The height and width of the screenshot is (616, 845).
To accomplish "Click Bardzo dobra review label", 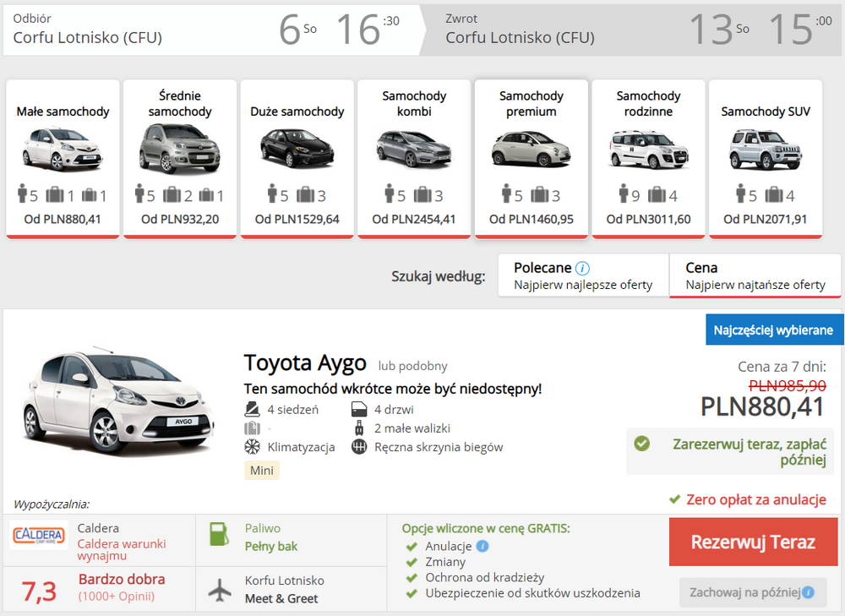I will 122,580.
